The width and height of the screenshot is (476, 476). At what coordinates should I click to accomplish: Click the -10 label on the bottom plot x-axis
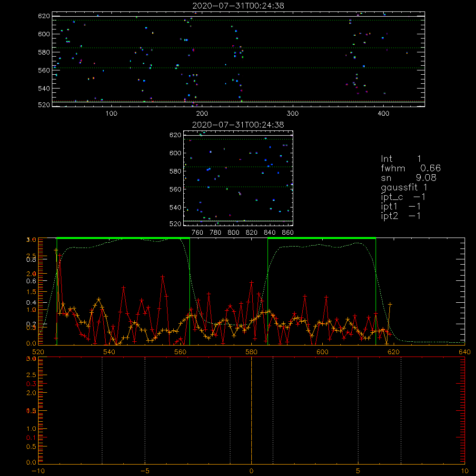[38, 471]
